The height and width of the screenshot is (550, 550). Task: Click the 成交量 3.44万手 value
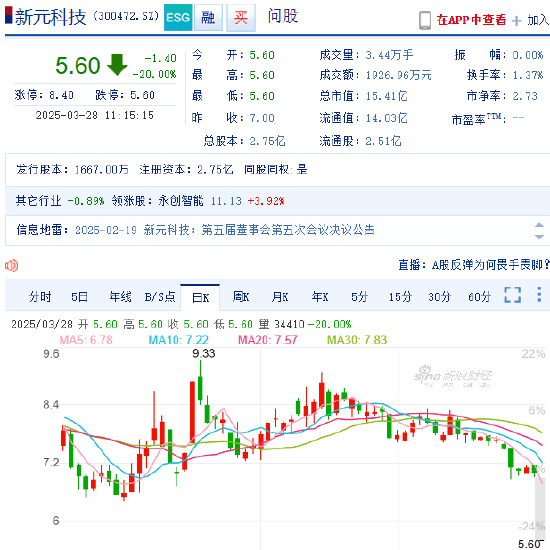(389, 55)
